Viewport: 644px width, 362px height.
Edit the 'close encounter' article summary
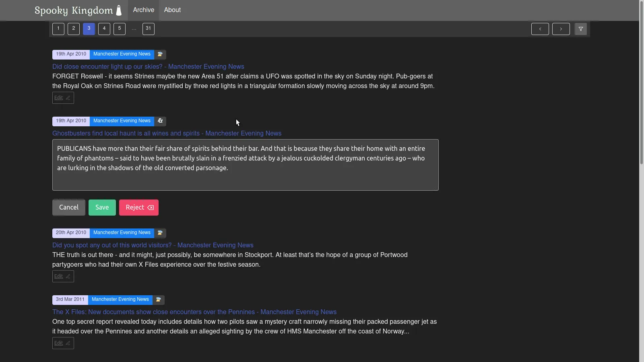coord(63,98)
